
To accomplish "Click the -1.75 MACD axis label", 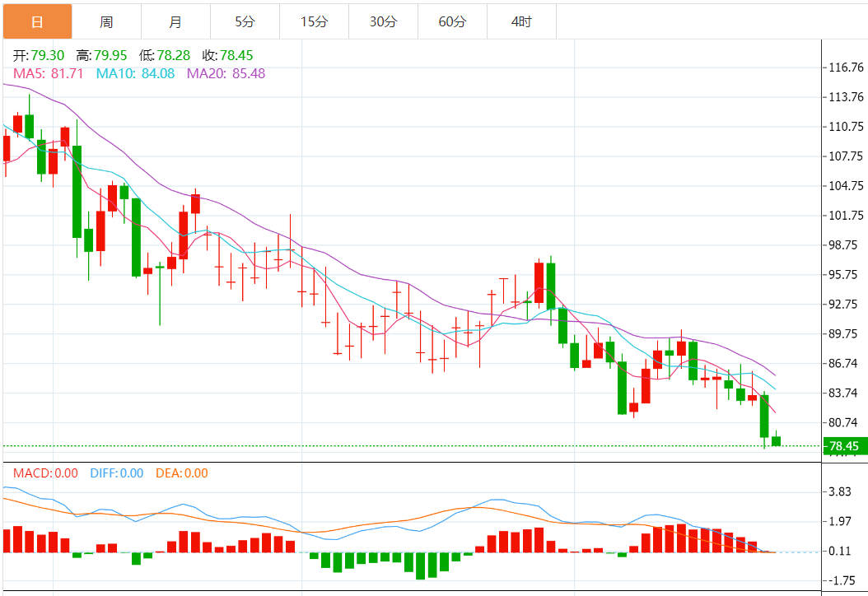I will 840,580.
